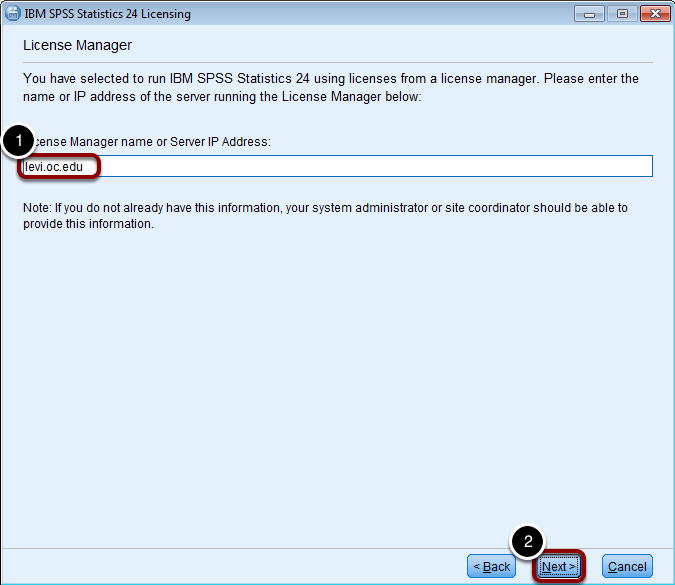
Task: Click the 'License Manager' heading text
Action: tap(77, 45)
